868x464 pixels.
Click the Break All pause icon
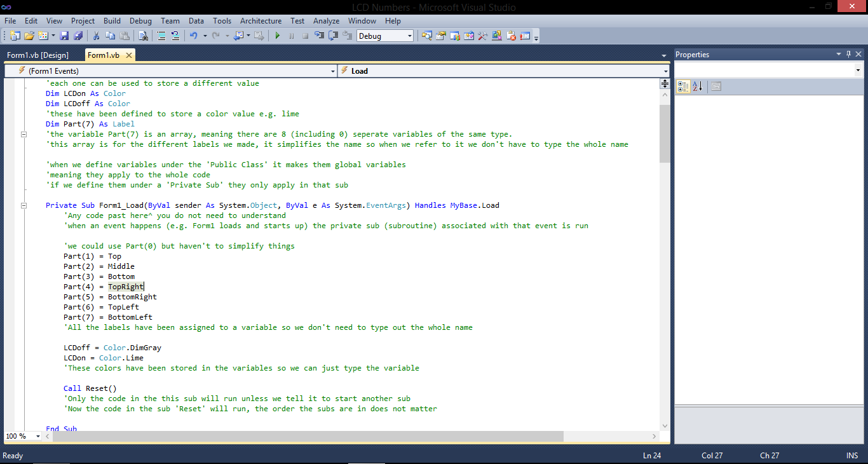(x=291, y=36)
